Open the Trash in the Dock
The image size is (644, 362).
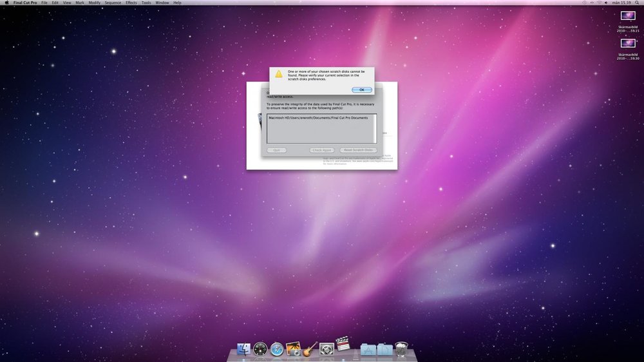[402, 349]
